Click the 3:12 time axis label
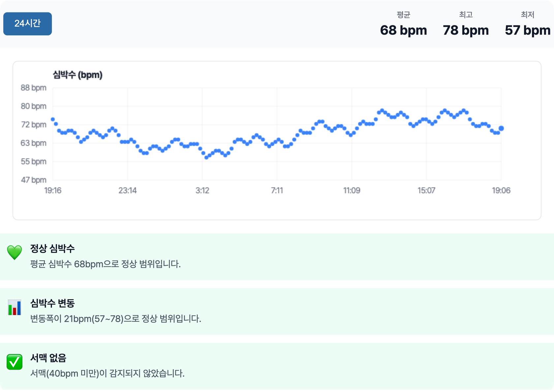This screenshot has height=392, width=554. click(x=202, y=190)
